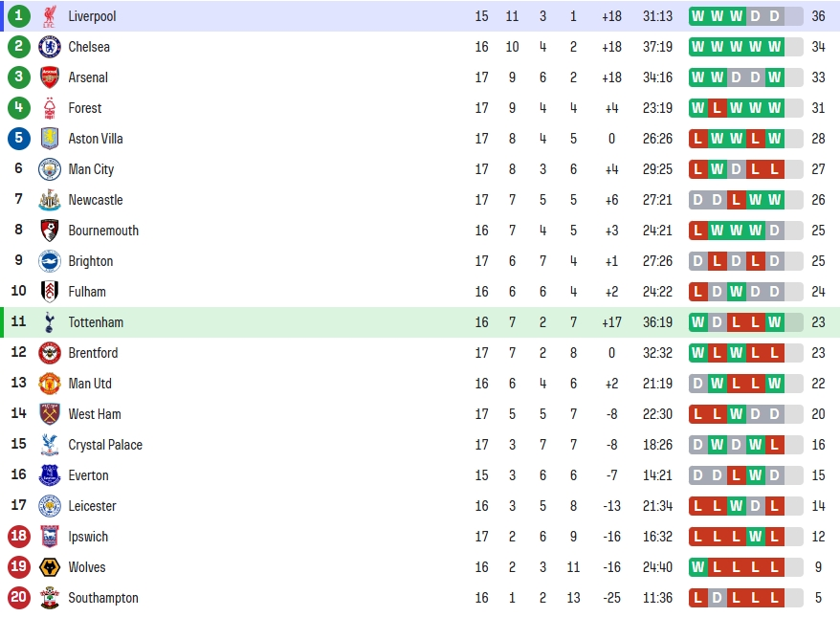The image size is (840, 617).
Task: Click the Southampton club crest
Action: (x=50, y=597)
